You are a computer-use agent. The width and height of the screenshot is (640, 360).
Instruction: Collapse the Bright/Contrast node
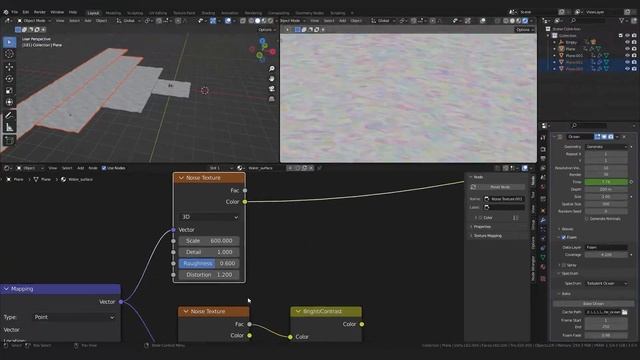tap(298, 311)
